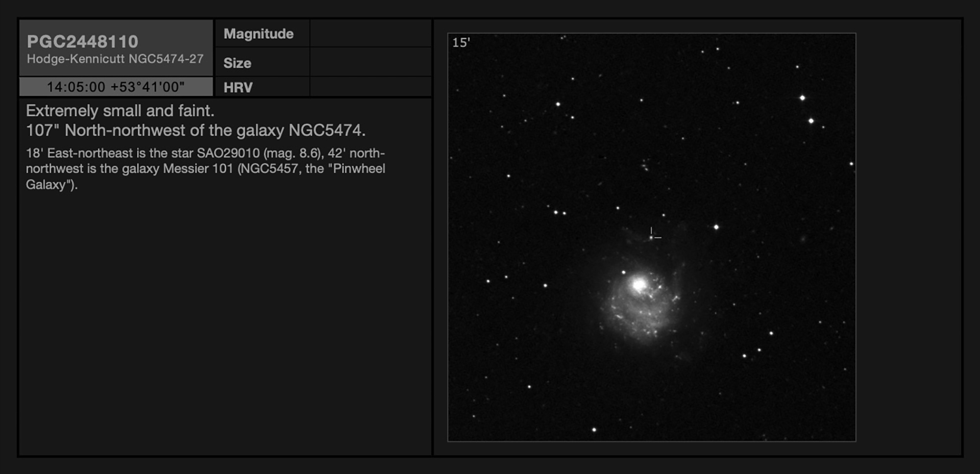The image size is (980, 474).
Task: Select the Hodge-Kennicutt NGC5474-27 alias text
Action: coord(115,59)
